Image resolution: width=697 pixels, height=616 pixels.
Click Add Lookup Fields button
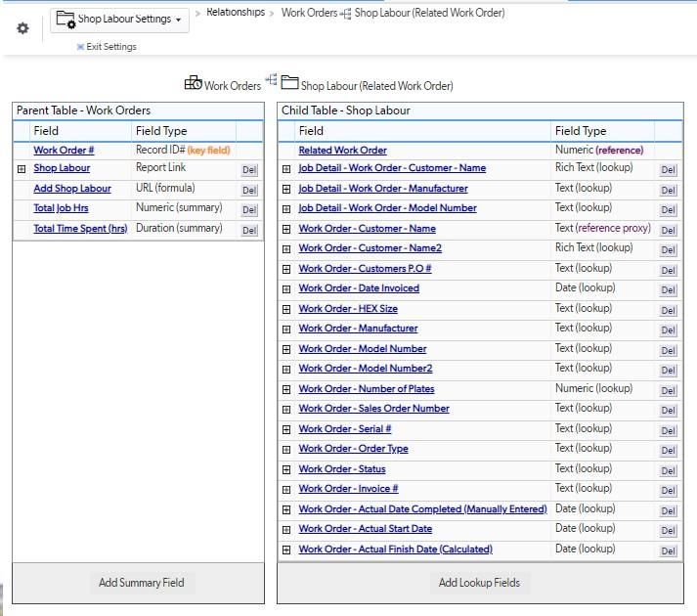pos(479,583)
